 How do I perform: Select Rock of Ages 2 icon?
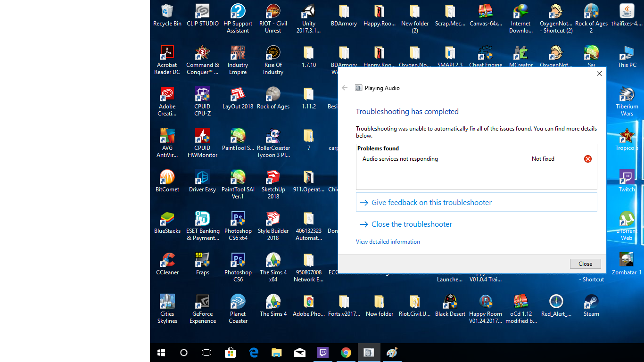coord(591,18)
